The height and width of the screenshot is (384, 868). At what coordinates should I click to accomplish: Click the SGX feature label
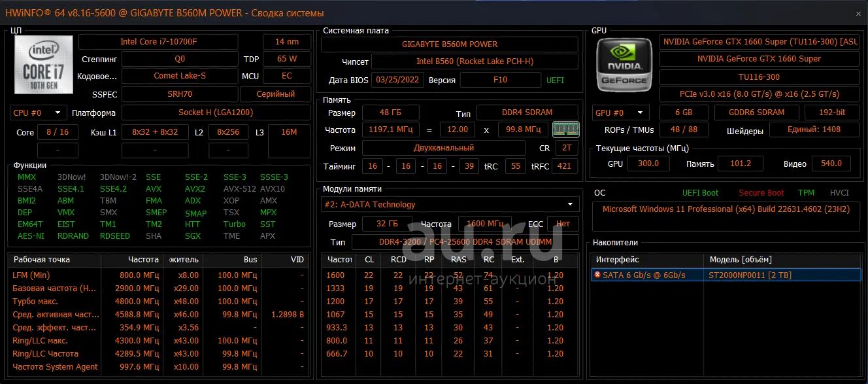click(x=193, y=236)
